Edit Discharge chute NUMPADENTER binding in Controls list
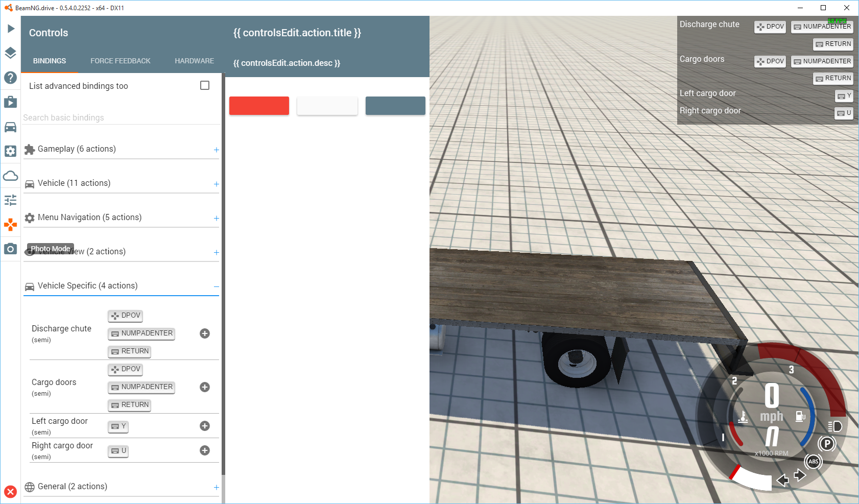The height and width of the screenshot is (504, 859). (141, 333)
